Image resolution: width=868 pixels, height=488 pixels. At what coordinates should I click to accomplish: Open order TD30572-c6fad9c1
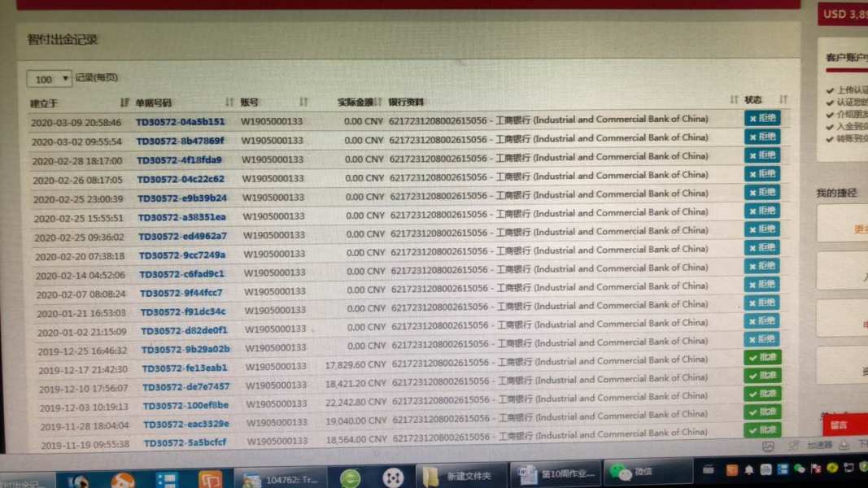181,274
